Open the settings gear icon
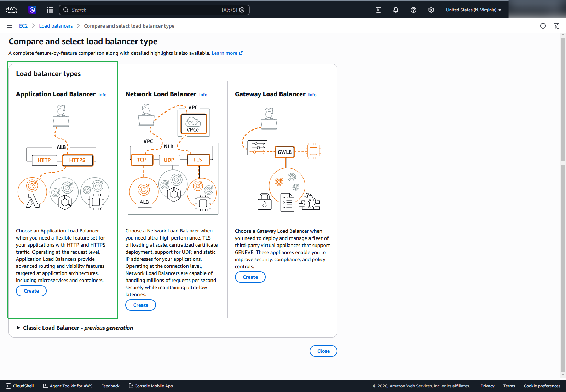Image resolution: width=566 pixels, height=392 pixels. [x=431, y=10]
